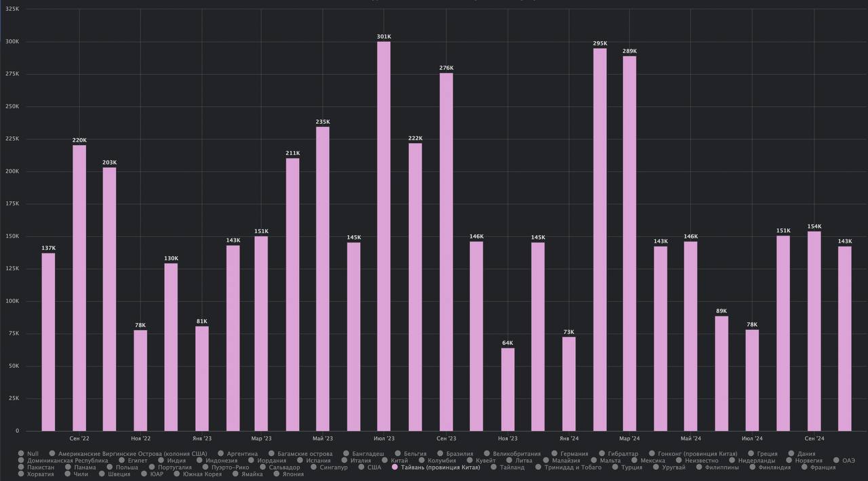
Task: Click the pink swatch for Тайвань
Action: coord(395,467)
